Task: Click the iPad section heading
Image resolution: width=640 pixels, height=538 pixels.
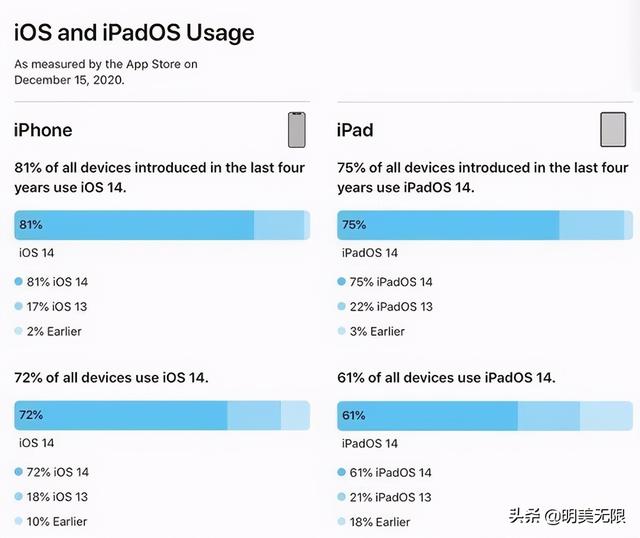Action: (355, 130)
